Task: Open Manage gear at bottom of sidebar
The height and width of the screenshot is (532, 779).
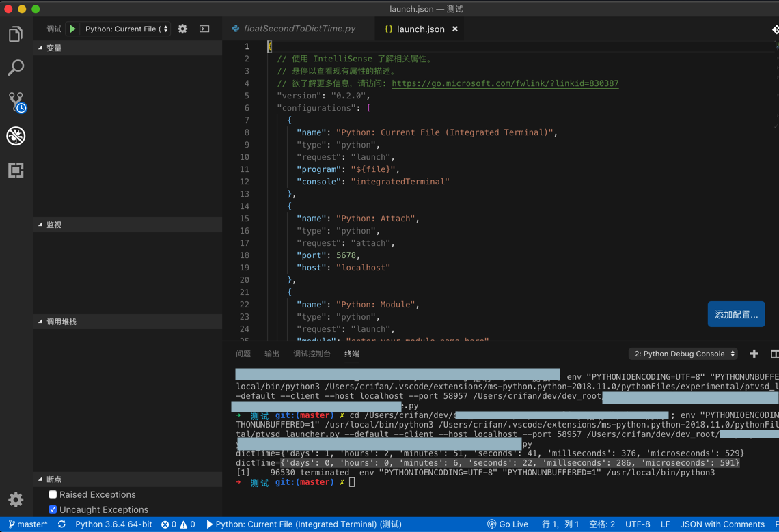Action: click(x=16, y=499)
